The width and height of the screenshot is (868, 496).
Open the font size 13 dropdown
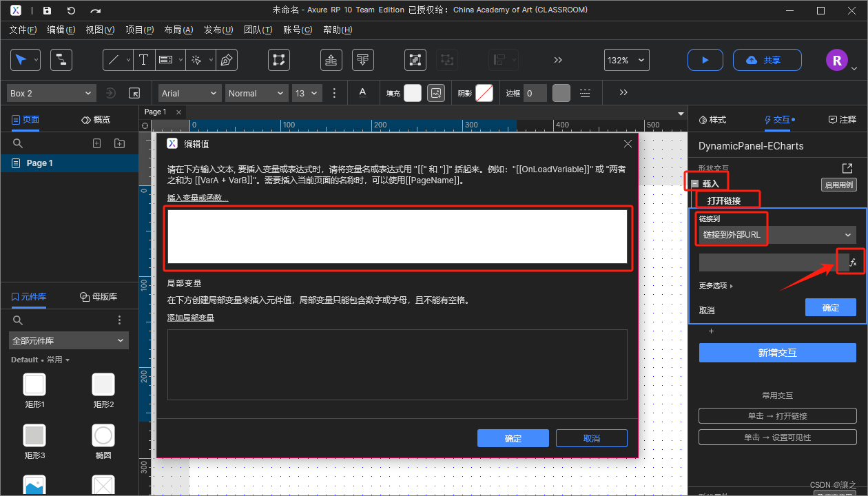[307, 93]
